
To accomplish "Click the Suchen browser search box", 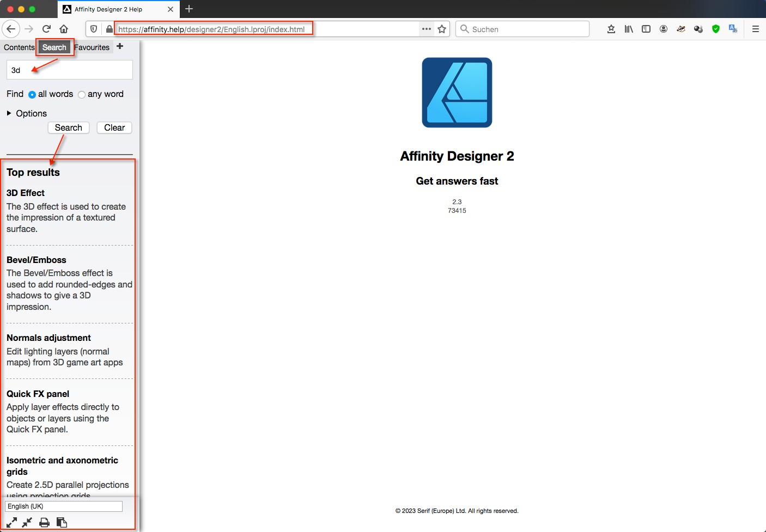I will [522, 29].
